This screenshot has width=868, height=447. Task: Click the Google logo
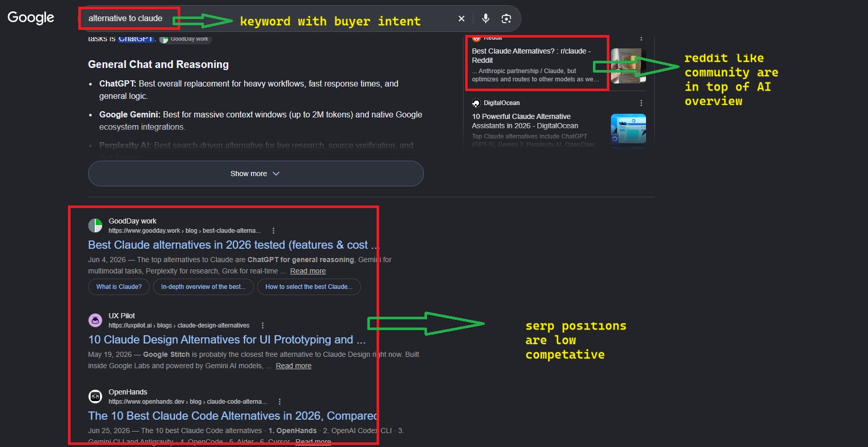point(31,18)
